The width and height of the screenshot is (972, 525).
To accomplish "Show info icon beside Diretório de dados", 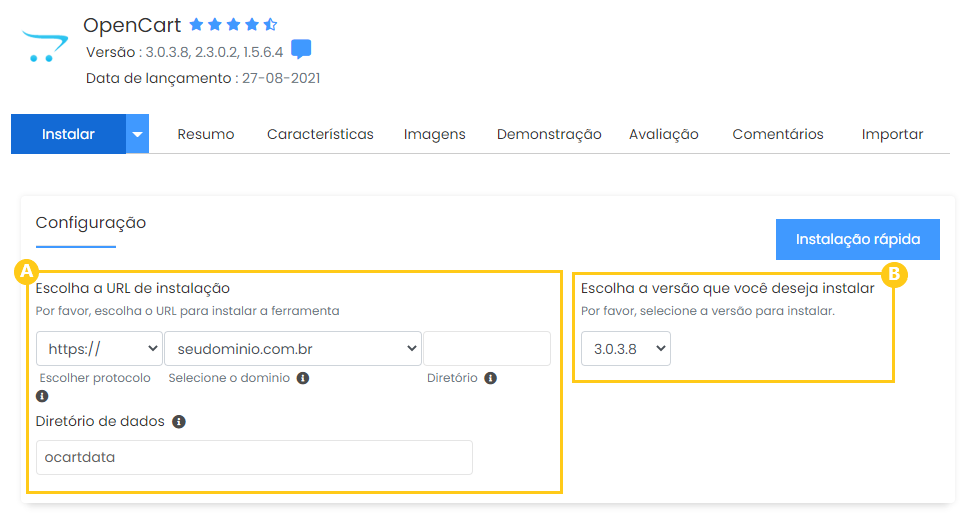I will (179, 421).
